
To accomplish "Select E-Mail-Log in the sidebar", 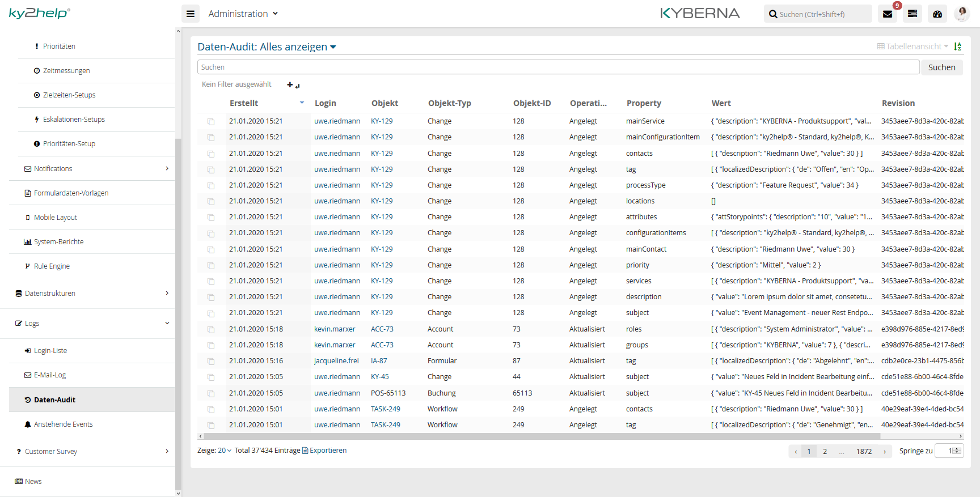I will (50, 375).
